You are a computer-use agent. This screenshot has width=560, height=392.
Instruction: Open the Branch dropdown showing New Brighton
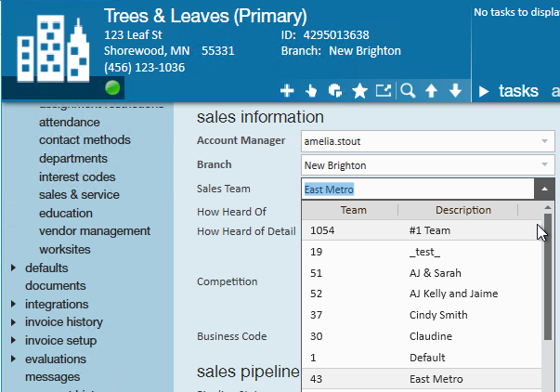pos(545,165)
